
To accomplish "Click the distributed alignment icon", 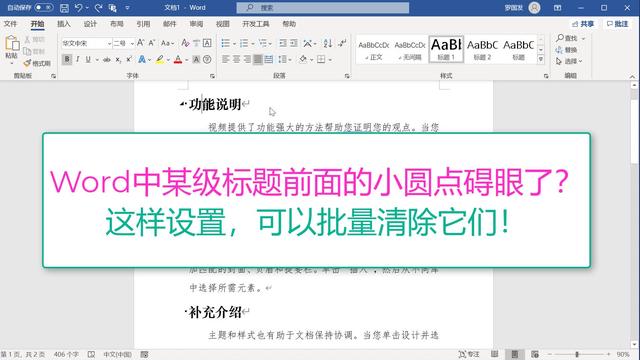I will coord(269,60).
